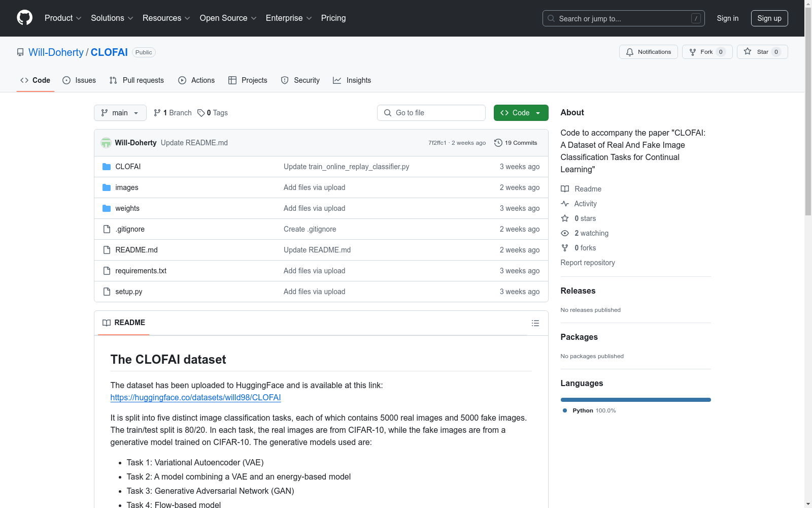Open the Security tab
Screen dimensions: 812x508
tap(300, 80)
